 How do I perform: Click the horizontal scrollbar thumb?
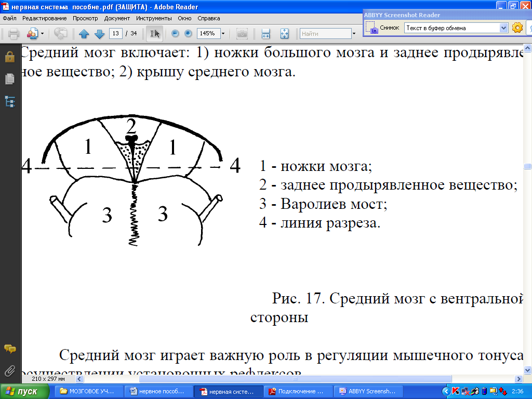point(295,379)
